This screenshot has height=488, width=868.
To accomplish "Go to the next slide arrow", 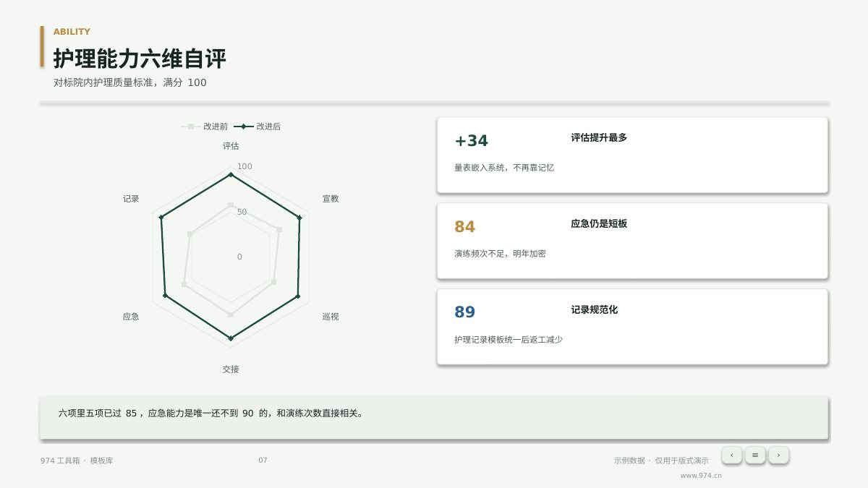I will (778, 455).
